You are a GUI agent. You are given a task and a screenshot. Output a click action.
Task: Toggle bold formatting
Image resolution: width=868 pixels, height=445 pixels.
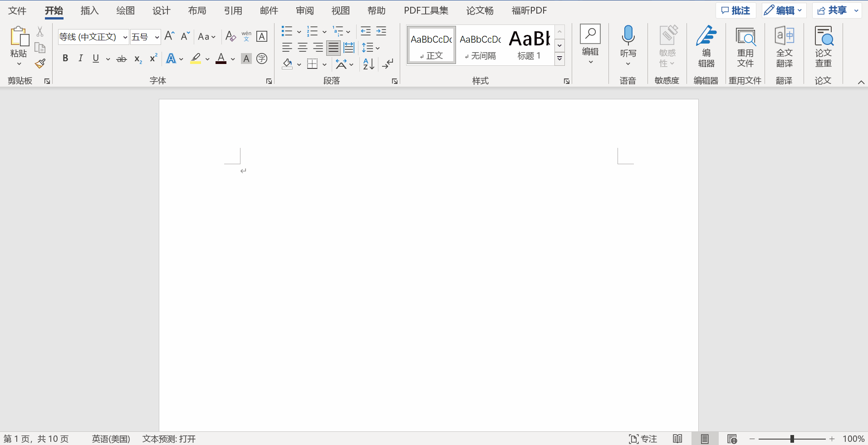coord(65,59)
